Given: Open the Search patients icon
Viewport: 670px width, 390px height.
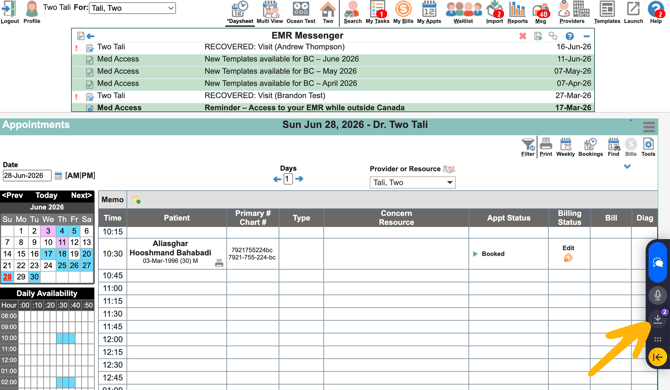Looking at the screenshot, I should (353, 12).
